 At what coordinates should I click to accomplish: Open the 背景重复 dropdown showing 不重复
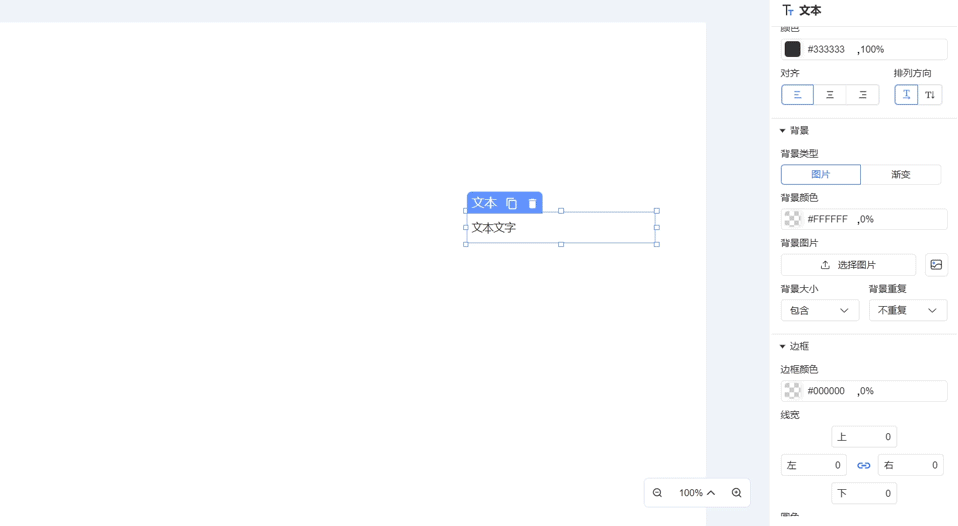(x=907, y=311)
